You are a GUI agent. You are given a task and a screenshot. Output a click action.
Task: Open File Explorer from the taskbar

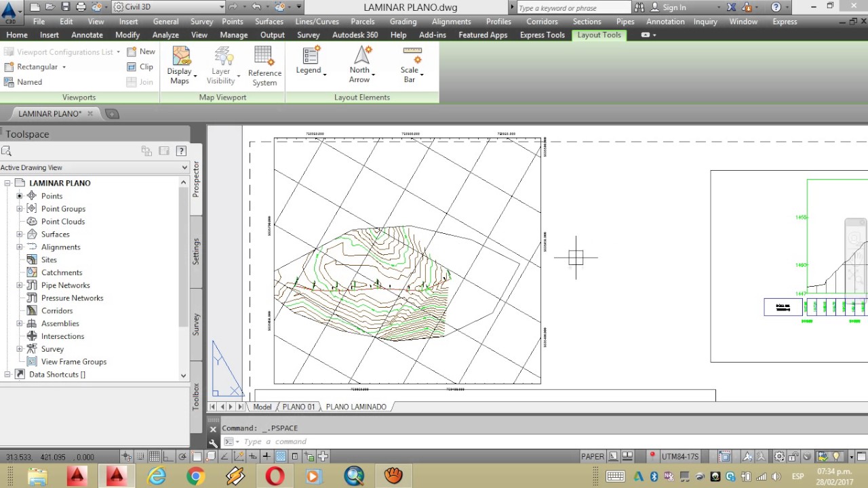click(x=37, y=475)
